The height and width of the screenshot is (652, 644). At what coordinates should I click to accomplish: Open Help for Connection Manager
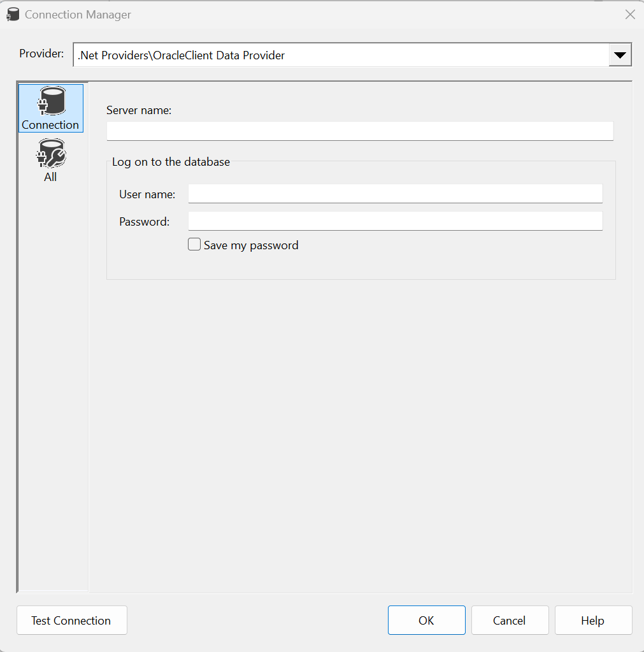coord(592,619)
